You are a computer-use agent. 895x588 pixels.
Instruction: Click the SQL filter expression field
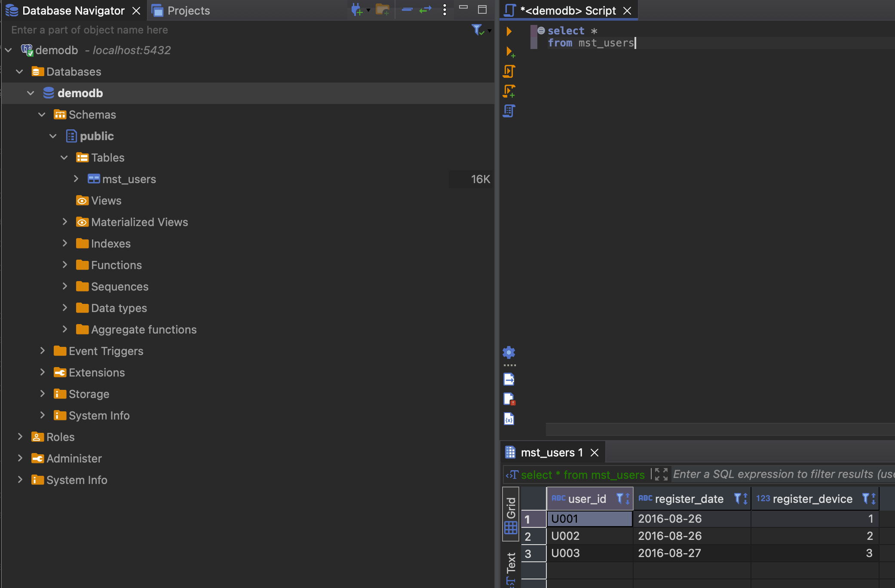[x=782, y=474]
